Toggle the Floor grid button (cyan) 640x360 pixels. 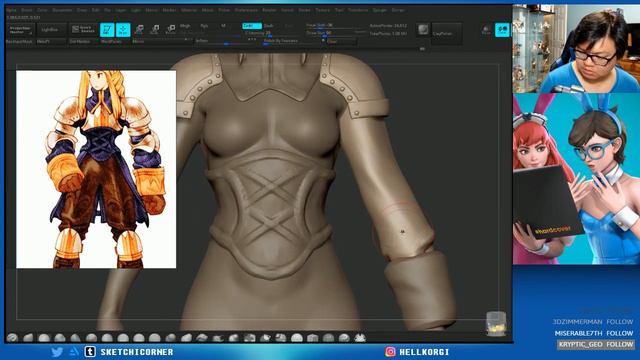502,30
